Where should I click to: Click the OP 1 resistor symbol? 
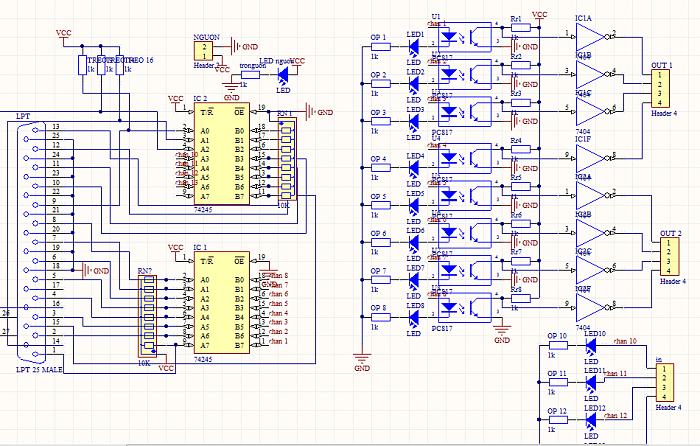tap(380, 47)
